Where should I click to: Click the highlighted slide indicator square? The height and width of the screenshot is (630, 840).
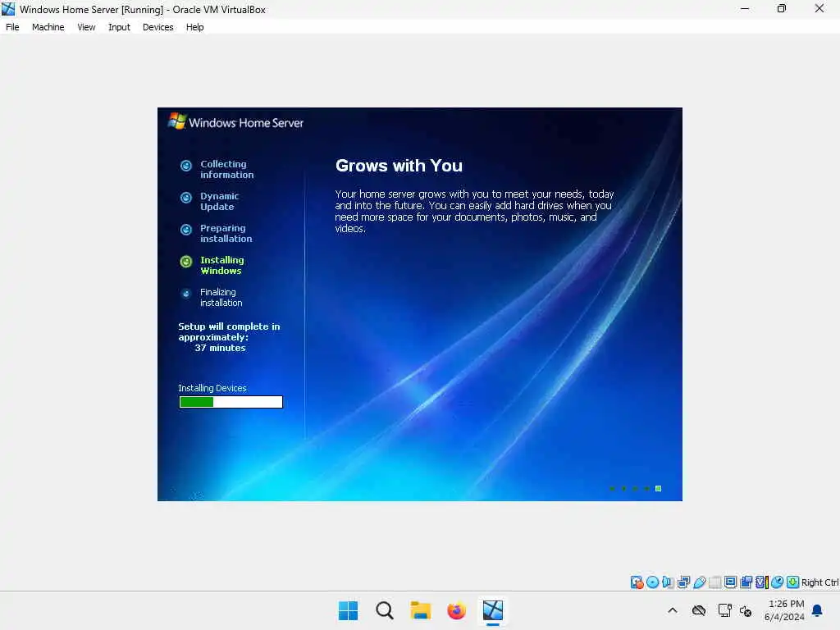tap(659, 489)
